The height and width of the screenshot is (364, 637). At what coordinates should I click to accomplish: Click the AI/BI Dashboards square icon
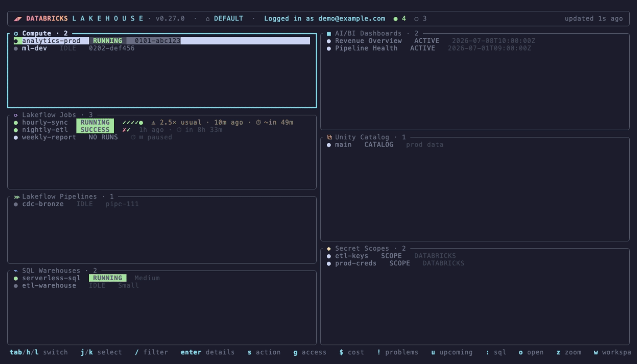pos(329,34)
